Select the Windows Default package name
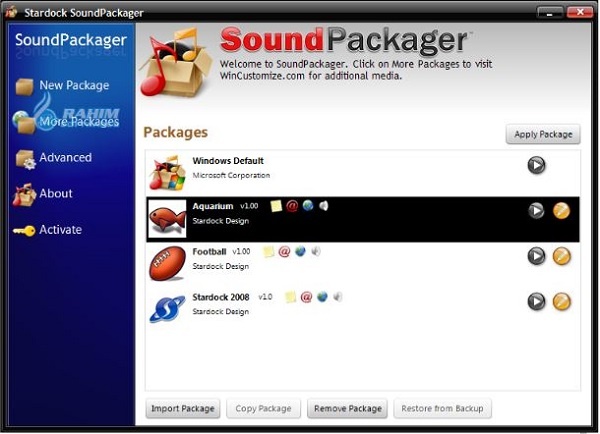The height and width of the screenshot is (434, 600). pyautogui.click(x=228, y=161)
